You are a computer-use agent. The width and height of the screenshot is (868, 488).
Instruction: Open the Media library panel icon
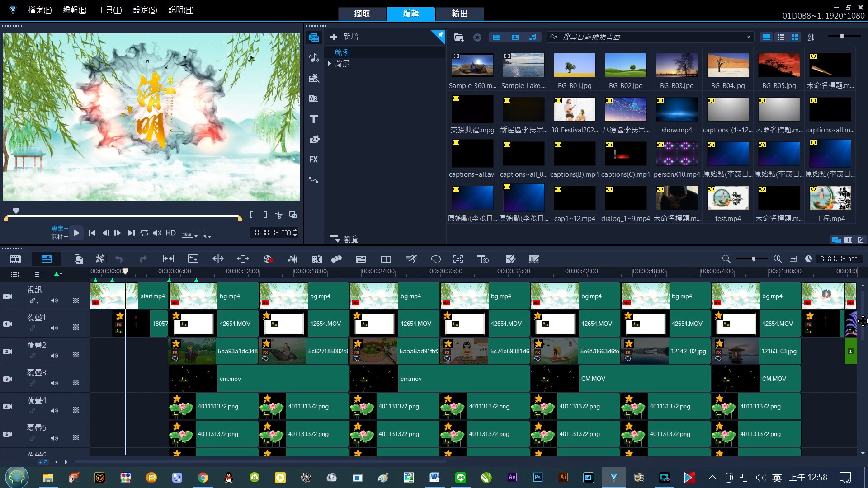point(314,38)
